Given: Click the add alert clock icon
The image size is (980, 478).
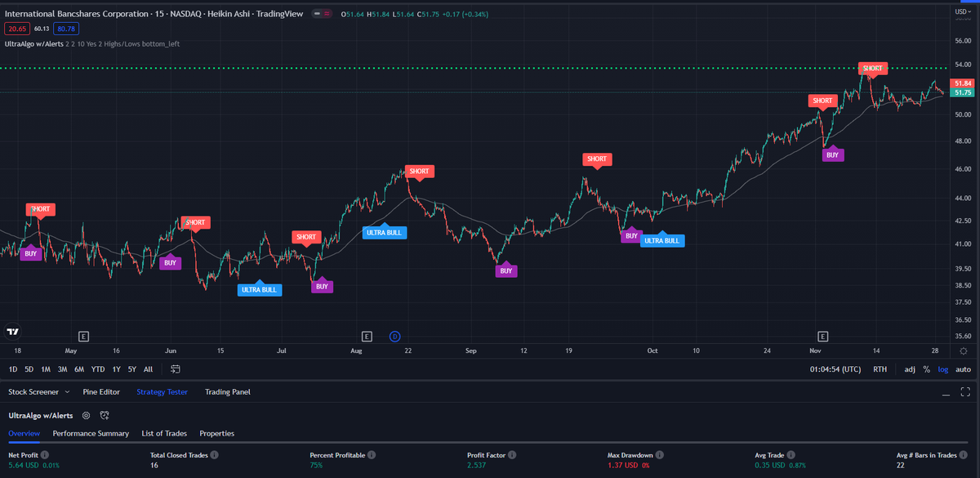Looking at the screenshot, I should click(105, 415).
